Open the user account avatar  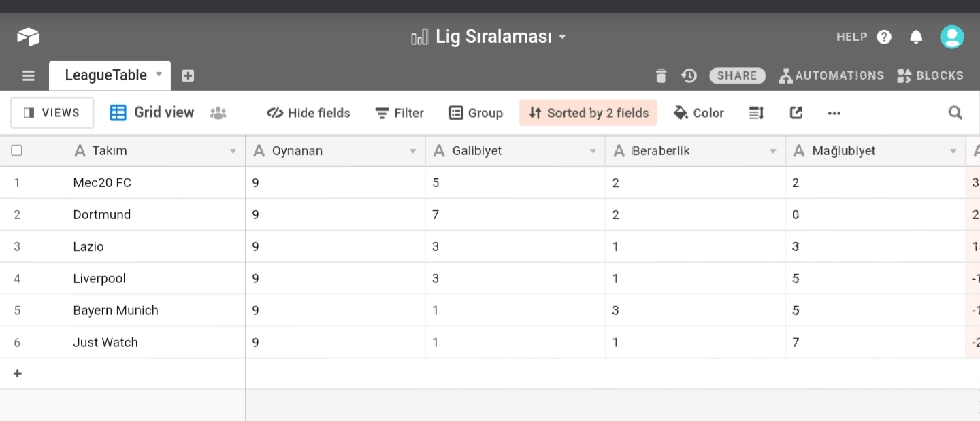click(x=952, y=37)
